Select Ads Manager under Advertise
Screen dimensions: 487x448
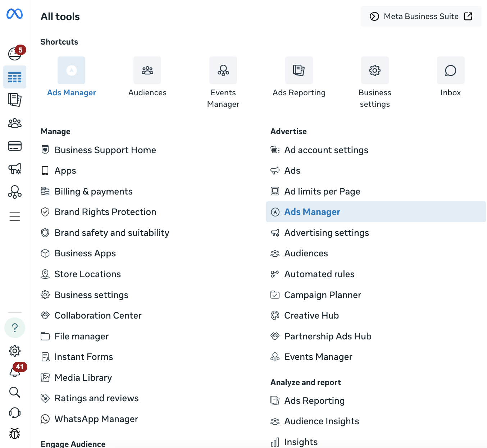coord(312,212)
